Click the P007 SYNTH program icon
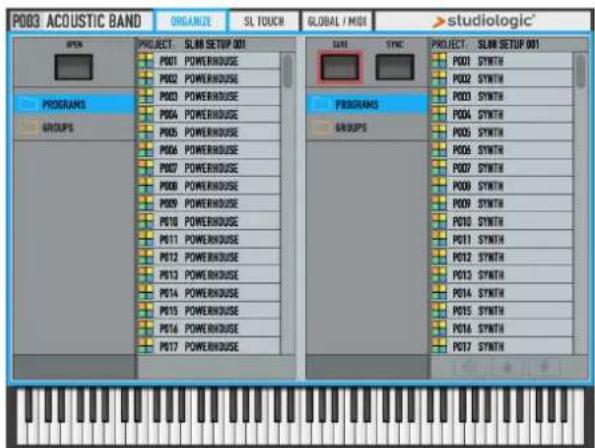Screen dimensions: 595x448 point(439,168)
